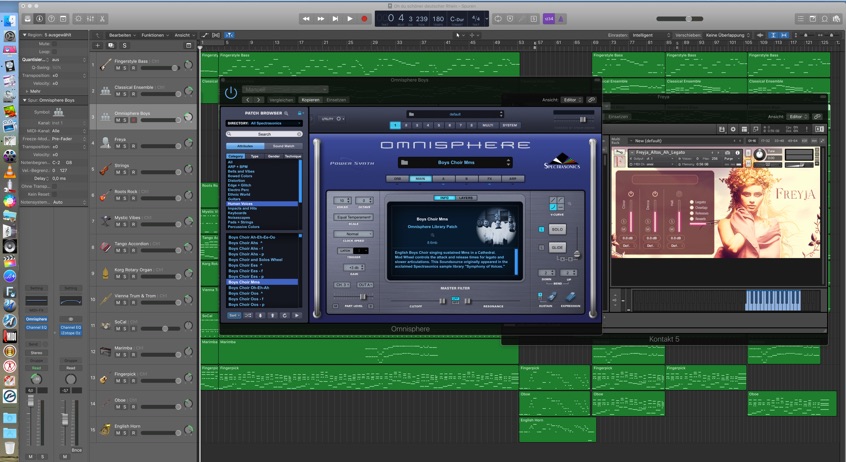Open the Verschieben Keine Überlappung dropdown
The width and height of the screenshot is (846, 462).
point(728,35)
